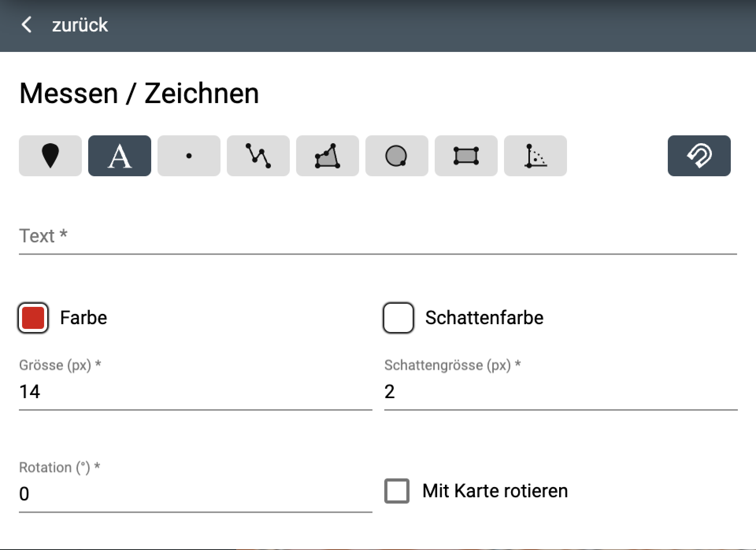Viewport: 756px width, 550px height.
Task: Toggle the magnet snapping button
Action: (699, 156)
